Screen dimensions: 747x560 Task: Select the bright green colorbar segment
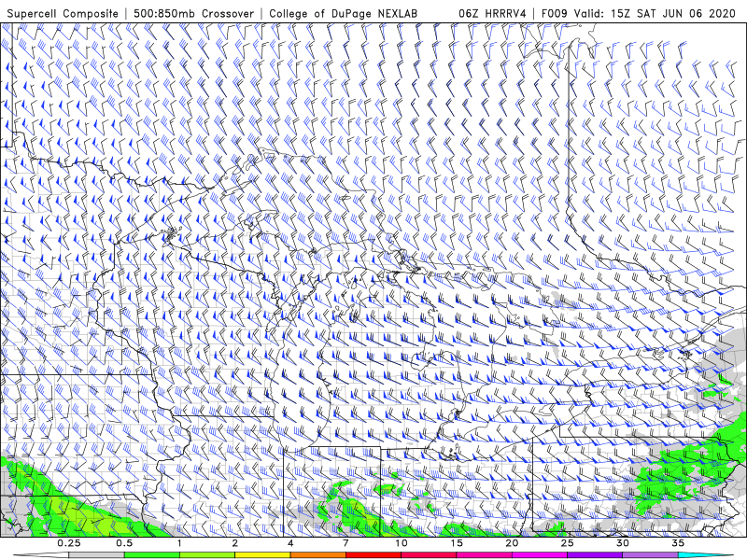pyautogui.click(x=152, y=555)
